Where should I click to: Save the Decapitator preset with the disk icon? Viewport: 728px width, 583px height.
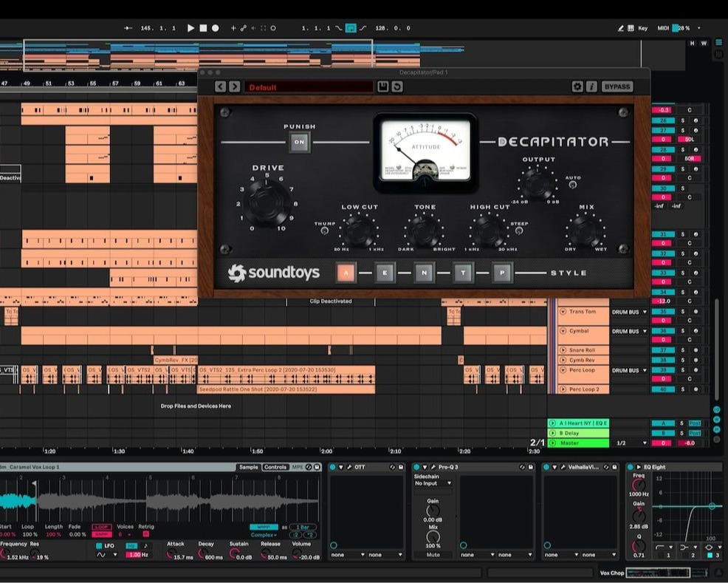point(382,86)
